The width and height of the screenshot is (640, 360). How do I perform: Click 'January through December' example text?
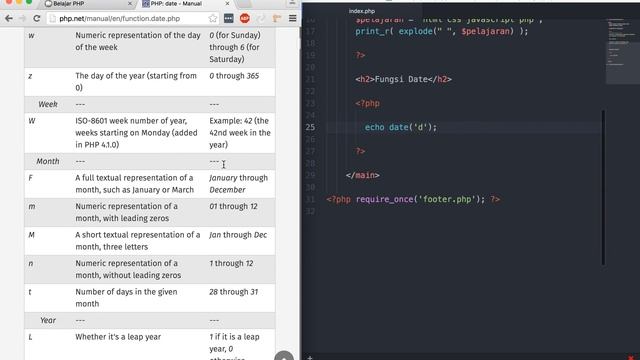238,184
